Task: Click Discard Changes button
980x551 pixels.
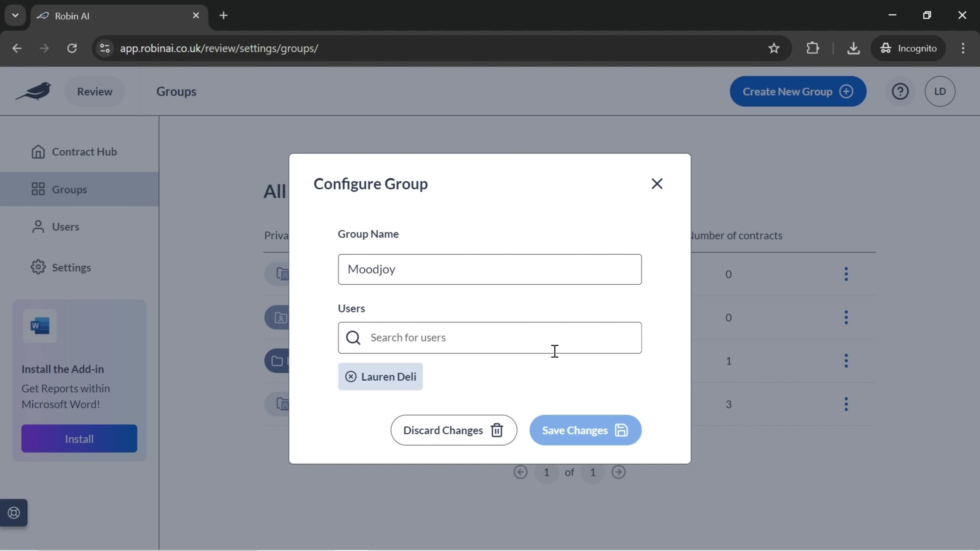Action: click(452, 430)
